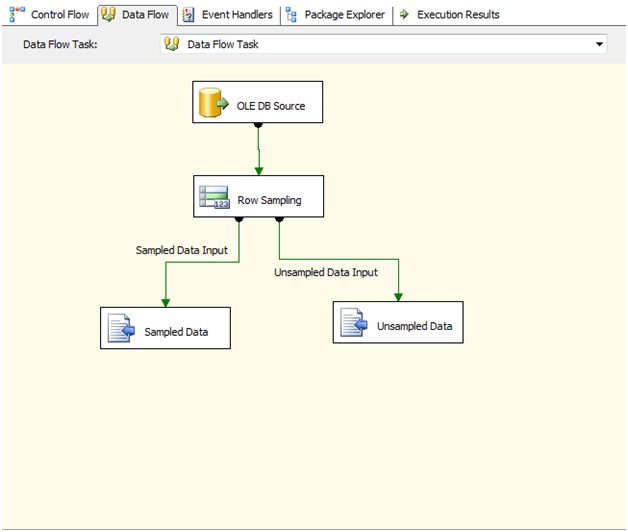Image resolution: width=628 pixels, height=532 pixels.
Task: Select the OLE DB Source label text
Action: click(x=271, y=105)
